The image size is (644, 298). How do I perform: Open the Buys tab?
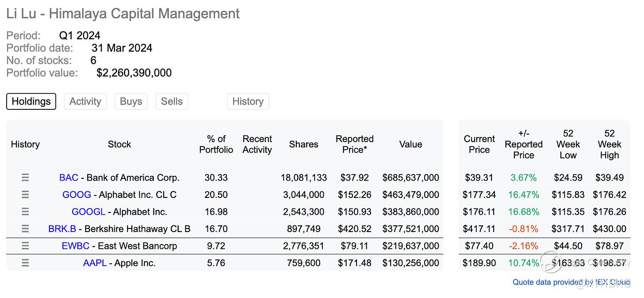131,101
